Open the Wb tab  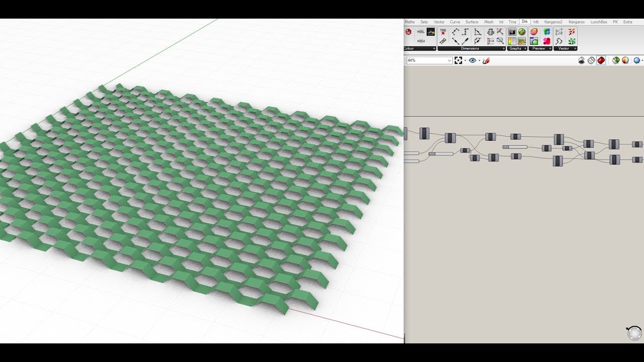(x=536, y=22)
